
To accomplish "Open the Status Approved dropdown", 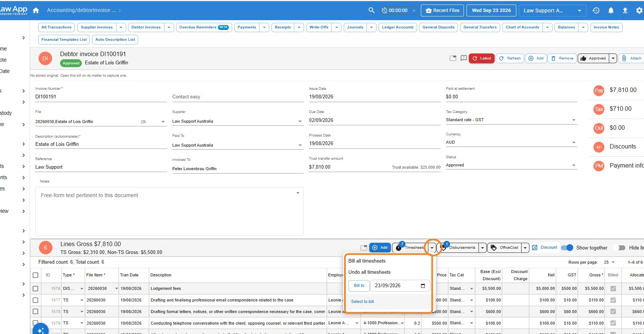I will (x=511, y=165).
